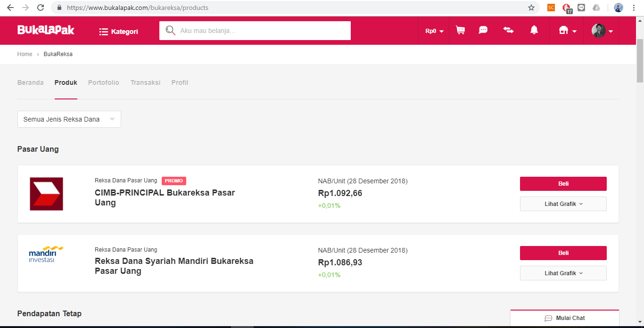Reload the page
This screenshot has width=644, height=328.
coord(41,8)
